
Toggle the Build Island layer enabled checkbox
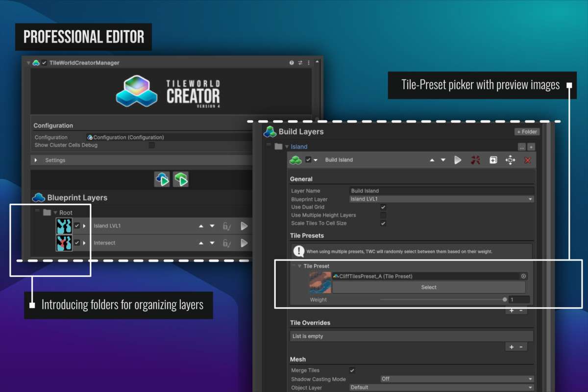click(x=308, y=160)
